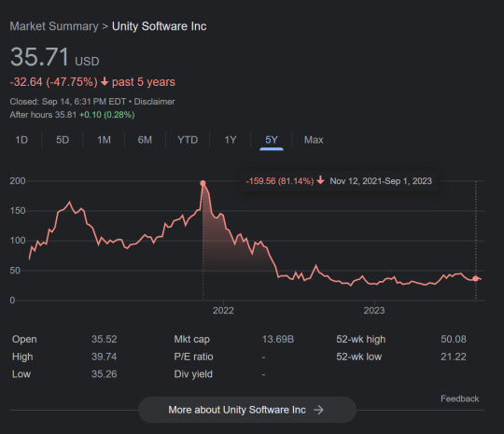Image resolution: width=504 pixels, height=434 pixels.
Task: Click the -32.64 (-47.75%) change text
Action: 54,82
